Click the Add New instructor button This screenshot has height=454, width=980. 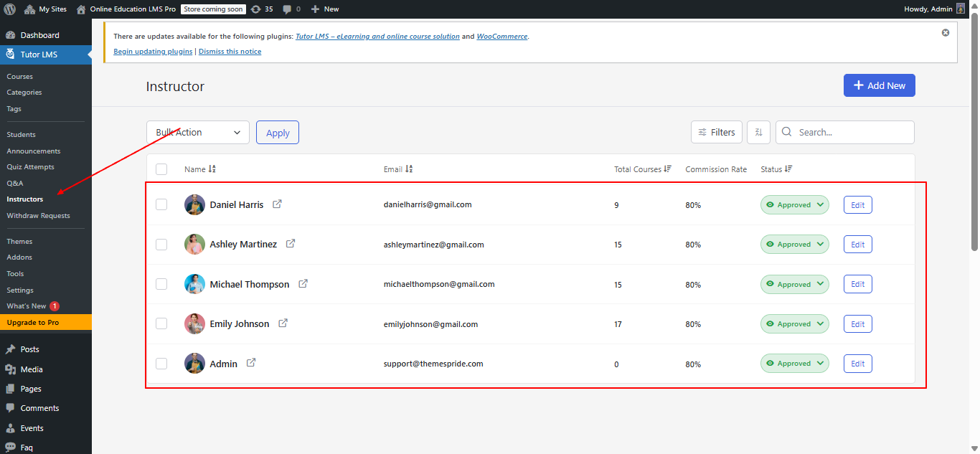tap(879, 85)
